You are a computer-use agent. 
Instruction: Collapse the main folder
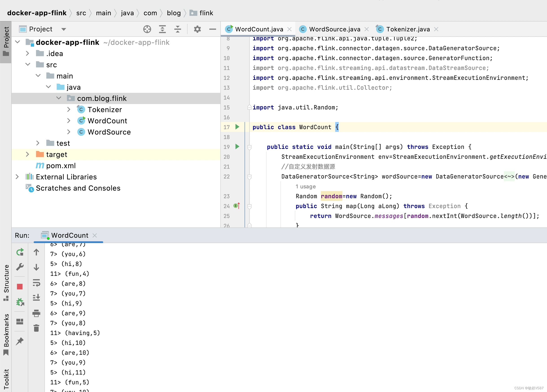38,76
